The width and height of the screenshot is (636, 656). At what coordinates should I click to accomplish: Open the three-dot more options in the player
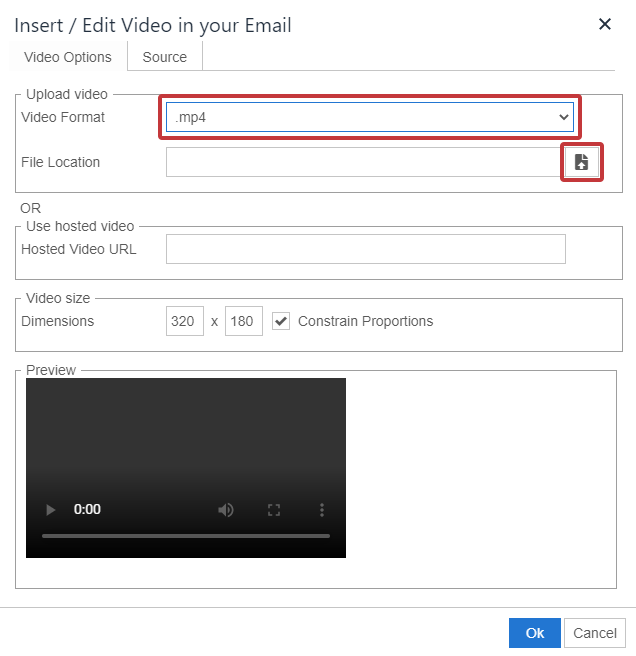pyautogui.click(x=321, y=510)
